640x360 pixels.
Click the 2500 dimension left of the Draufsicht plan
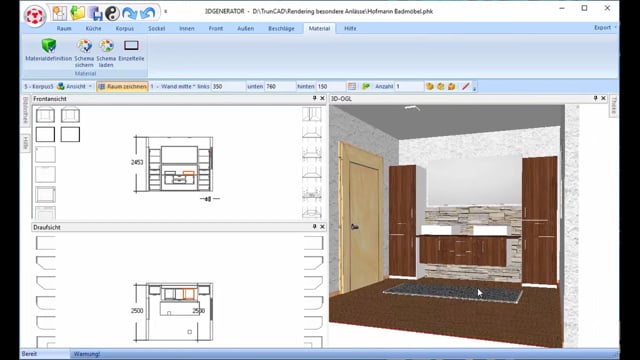pyautogui.click(x=137, y=311)
